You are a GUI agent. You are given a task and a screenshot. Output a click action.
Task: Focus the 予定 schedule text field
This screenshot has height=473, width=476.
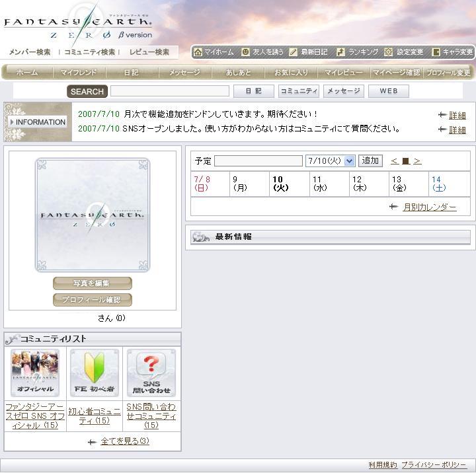coord(258,161)
